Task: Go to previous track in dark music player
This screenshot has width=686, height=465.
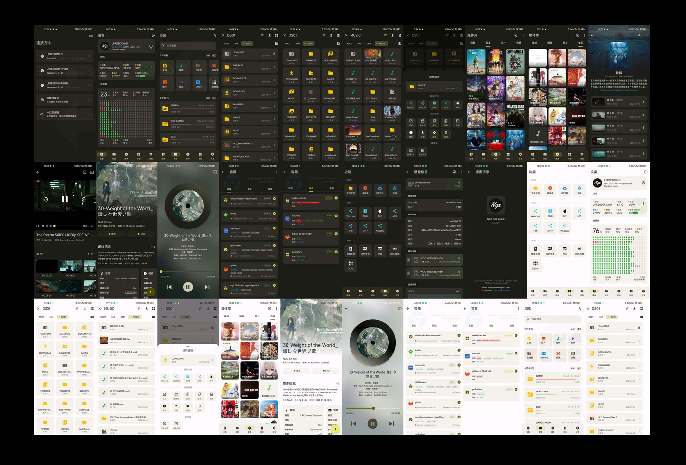Action: point(169,287)
